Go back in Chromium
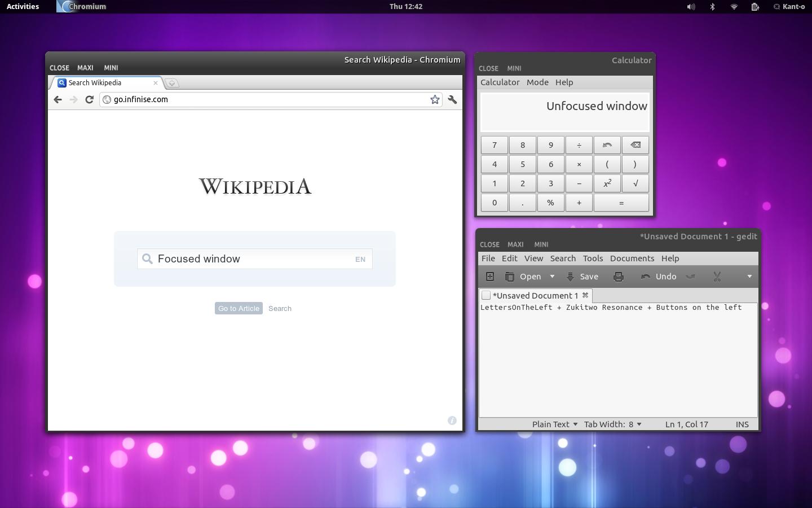This screenshot has height=508, width=812. (x=58, y=99)
